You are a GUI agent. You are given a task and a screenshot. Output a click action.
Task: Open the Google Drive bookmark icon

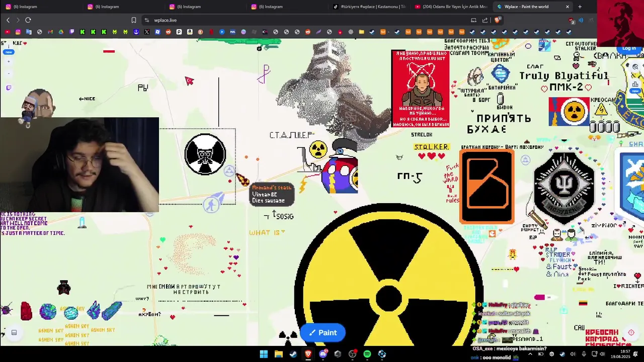[x=61, y=32]
